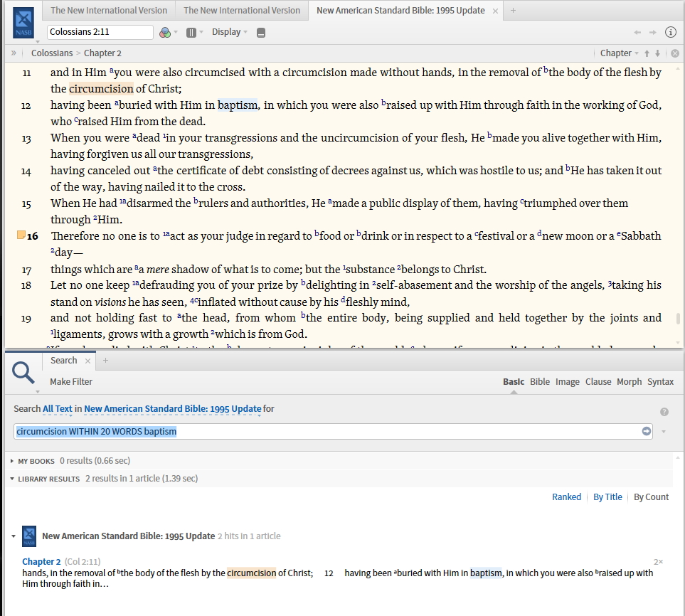Switch to Morph search type

tap(629, 381)
